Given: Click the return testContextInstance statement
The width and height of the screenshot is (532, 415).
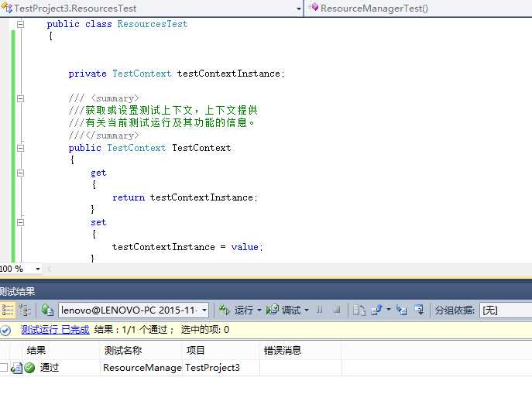Looking at the screenshot, I should (x=185, y=197).
